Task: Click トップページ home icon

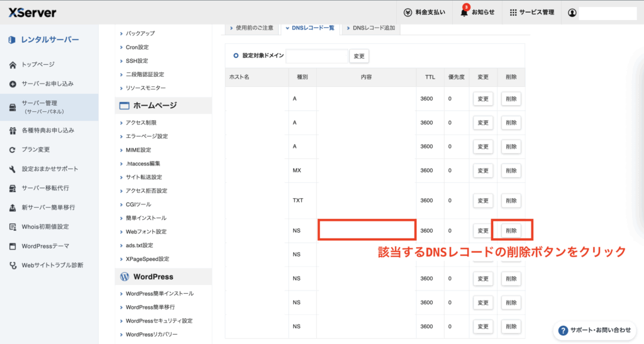Action: point(13,65)
